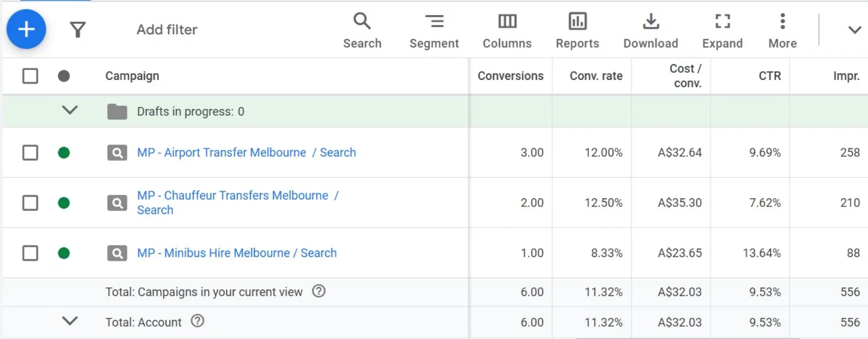Click the Drafts in progress folder icon
The height and width of the screenshot is (339, 868).
tap(117, 111)
